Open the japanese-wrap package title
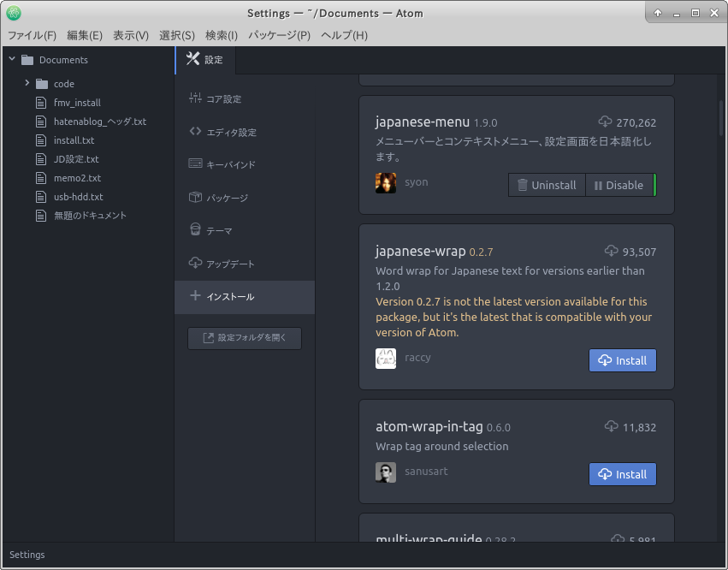 click(x=421, y=252)
